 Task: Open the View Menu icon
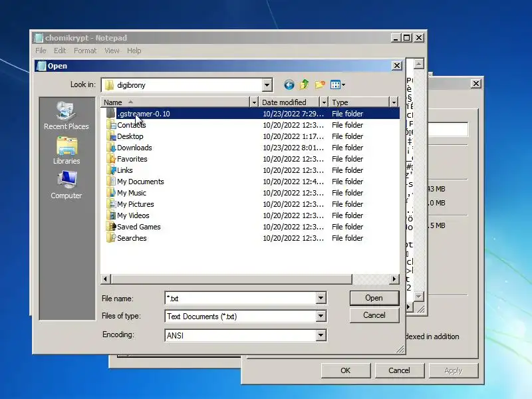pyautogui.click(x=338, y=85)
